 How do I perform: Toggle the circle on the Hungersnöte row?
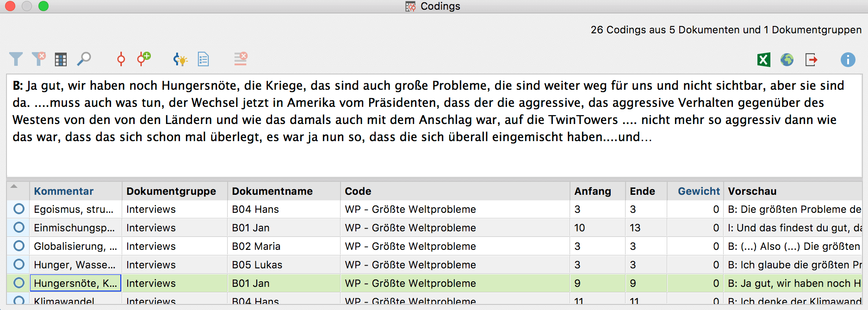[x=19, y=283]
